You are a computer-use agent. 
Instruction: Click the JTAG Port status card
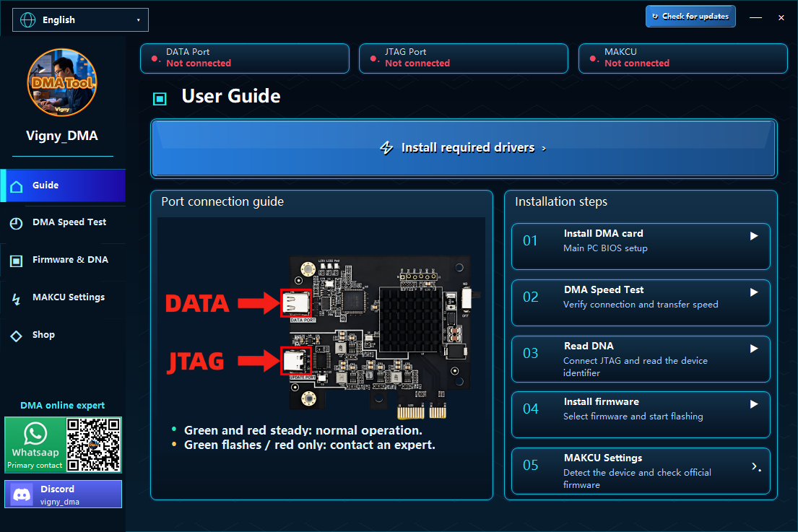tap(464, 58)
